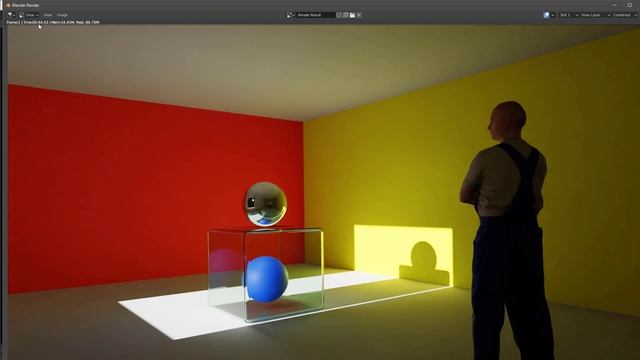The height and width of the screenshot is (360, 640).
Task: Minimize the Blender Render window
Action: click(614, 5)
